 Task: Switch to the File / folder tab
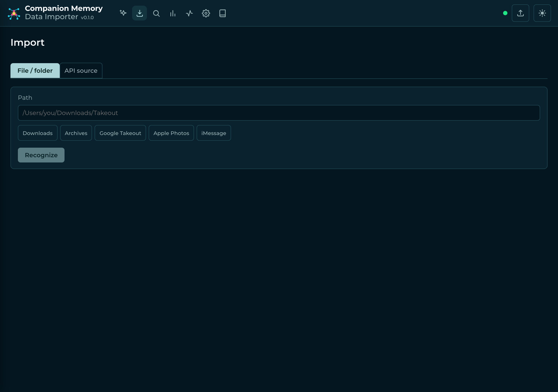(35, 71)
